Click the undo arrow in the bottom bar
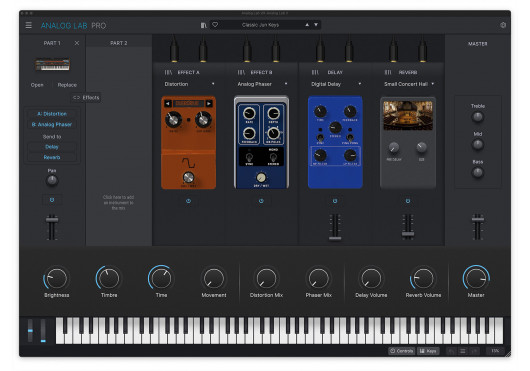This screenshot has height=371, width=530. (451, 351)
